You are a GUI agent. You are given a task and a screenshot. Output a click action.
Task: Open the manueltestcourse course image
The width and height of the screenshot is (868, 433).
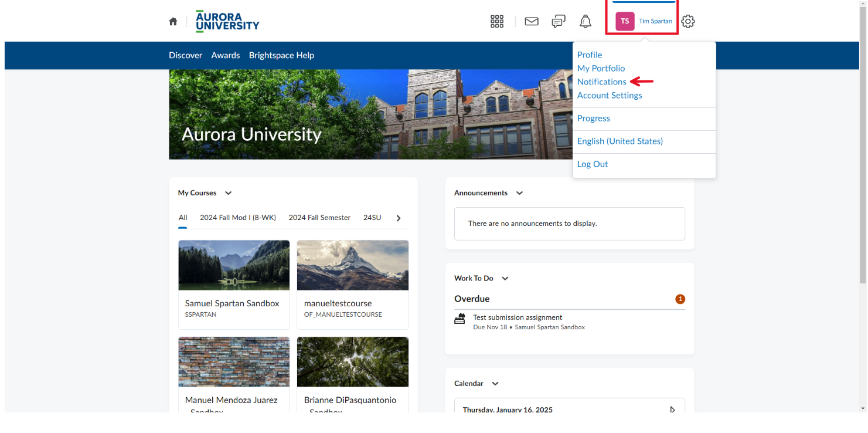(353, 265)
